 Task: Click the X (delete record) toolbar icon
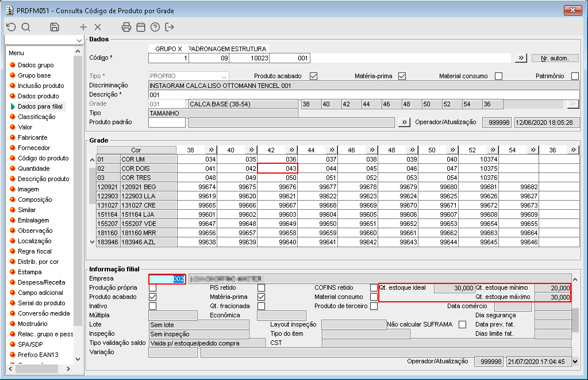pyautogui.click(x=98, y=27)
